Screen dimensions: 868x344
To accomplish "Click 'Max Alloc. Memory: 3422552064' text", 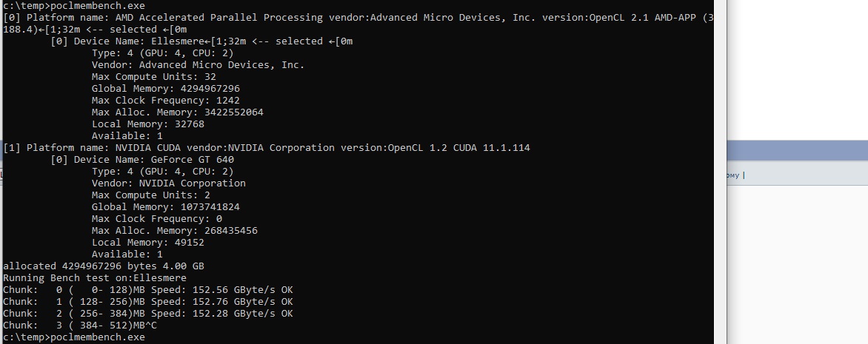I will tap(178, 112).
